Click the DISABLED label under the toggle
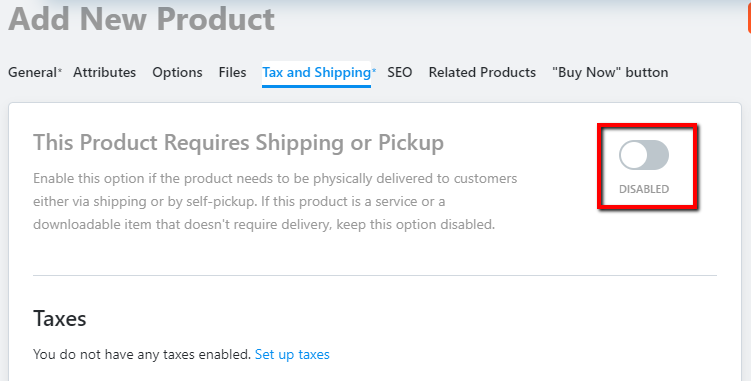Image resolution: width=751 pixels, height=381 pixels. click(644, 189)
